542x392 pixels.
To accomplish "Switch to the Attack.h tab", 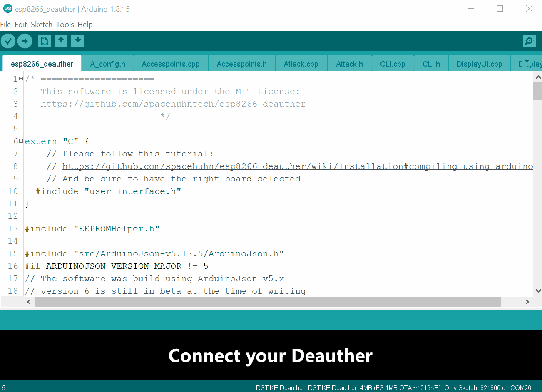I will point(350,64).
